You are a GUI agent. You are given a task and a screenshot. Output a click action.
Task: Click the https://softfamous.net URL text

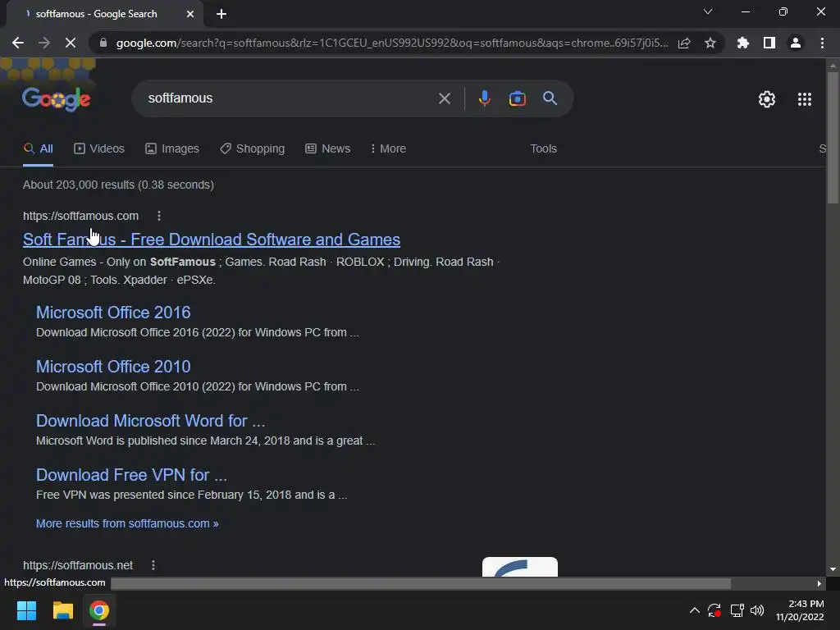[x=78, y=565]
